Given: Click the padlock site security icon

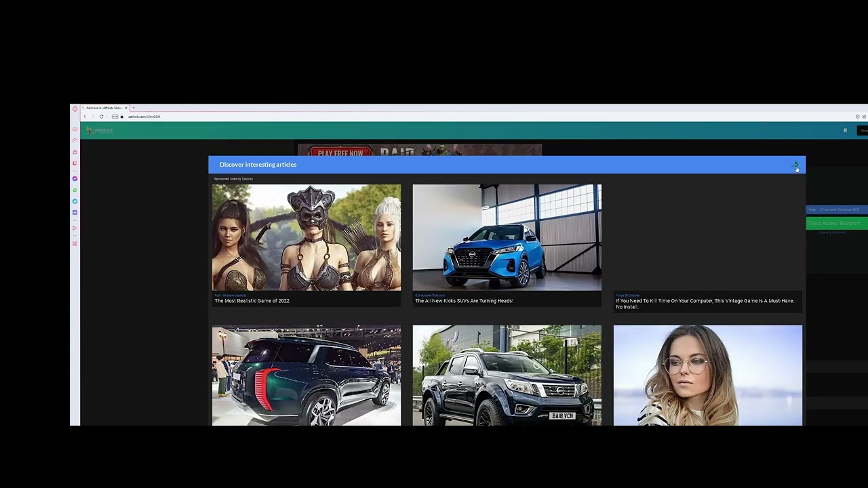Looking at the screenshot, I should pyautogui.click(x=122, y=117).
